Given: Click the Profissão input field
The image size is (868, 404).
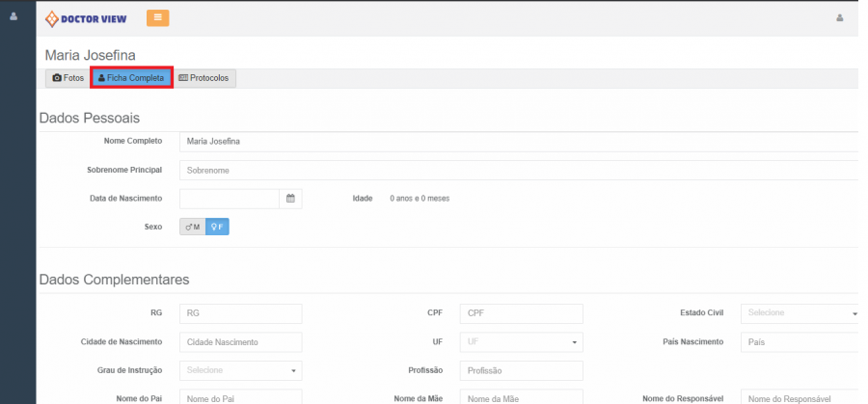Looking at the screenshot, I should [x=521, y=370].
